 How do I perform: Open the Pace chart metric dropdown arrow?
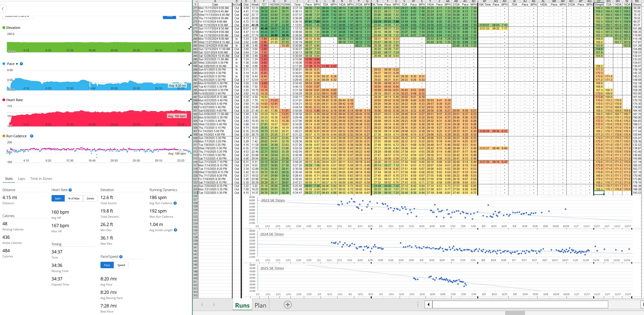pos(17,64)
